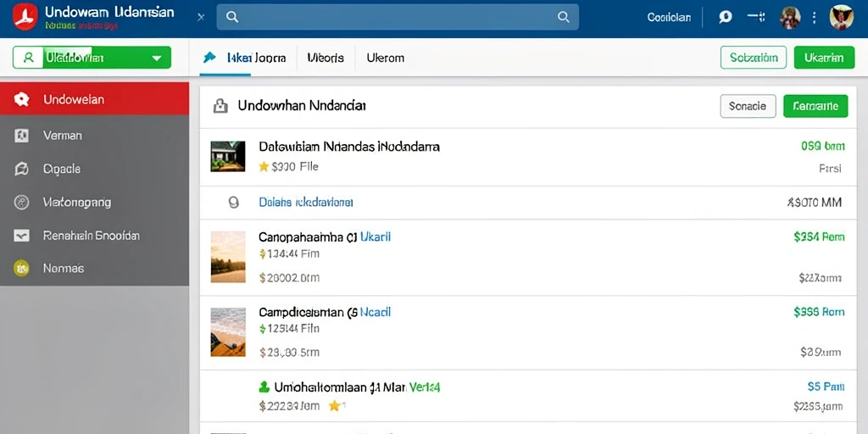This screenshot has height=434, width=868.
Task: Open Renahain Snooidan in the sidebar
Action: point(95,236)
